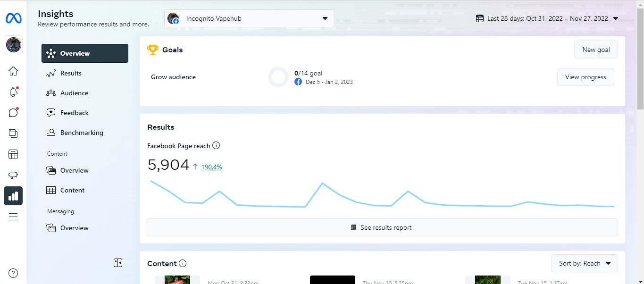Click the New goal button

tap(596, 50)
